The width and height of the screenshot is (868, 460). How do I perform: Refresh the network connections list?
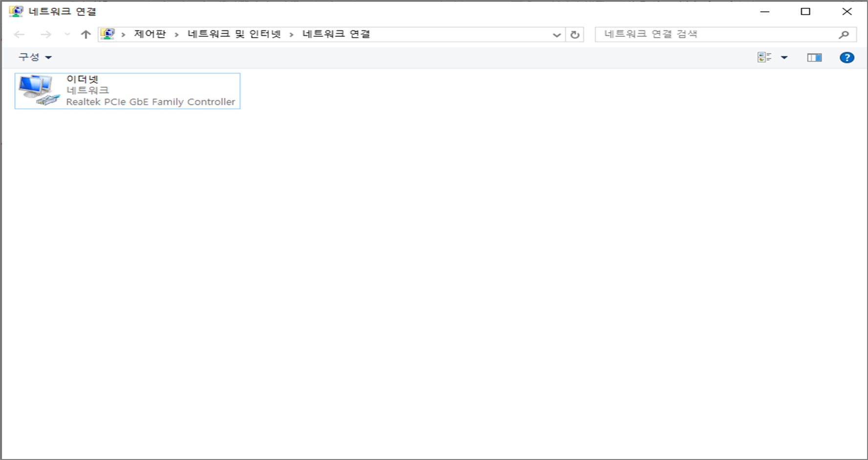click(x=575, y=35)
